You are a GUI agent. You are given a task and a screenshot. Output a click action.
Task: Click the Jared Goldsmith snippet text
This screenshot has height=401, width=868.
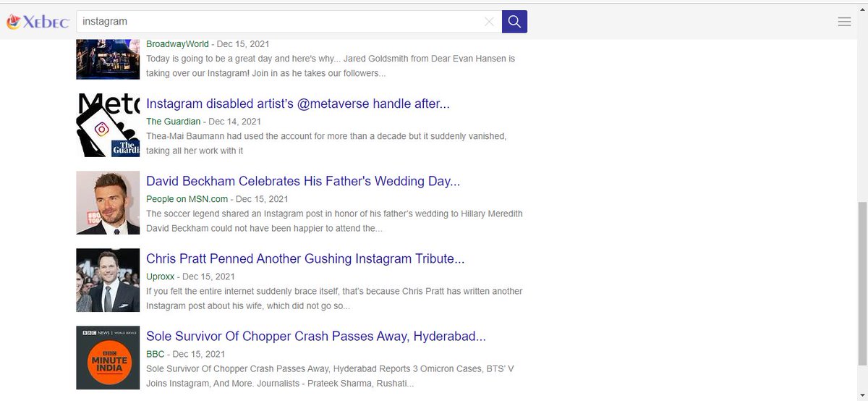[331, 66]
